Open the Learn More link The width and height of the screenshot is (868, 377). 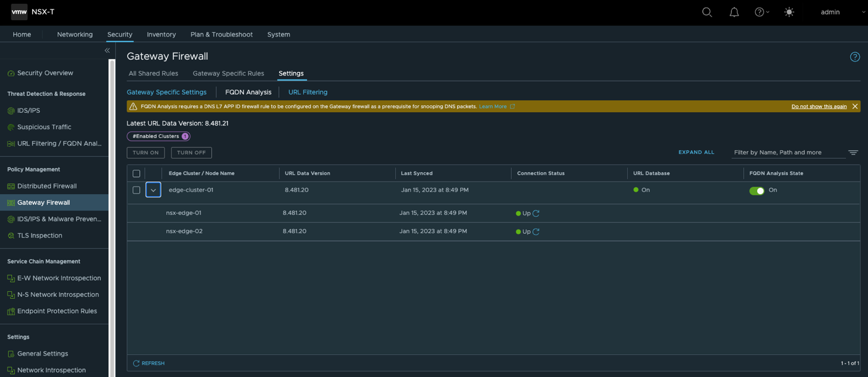coord(497,107)
